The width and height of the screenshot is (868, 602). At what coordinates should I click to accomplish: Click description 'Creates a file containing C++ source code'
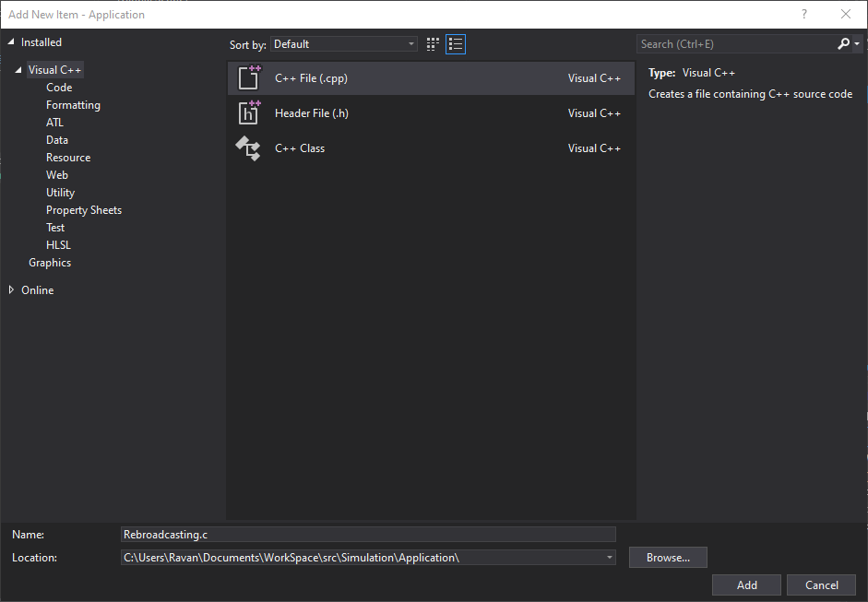tap(750, 94)
